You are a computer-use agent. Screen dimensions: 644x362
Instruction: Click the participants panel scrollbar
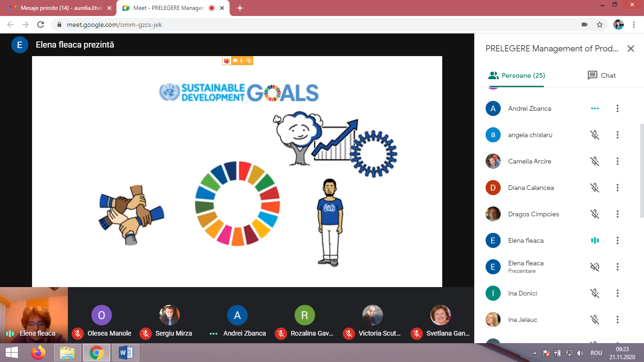click(641, 171)
